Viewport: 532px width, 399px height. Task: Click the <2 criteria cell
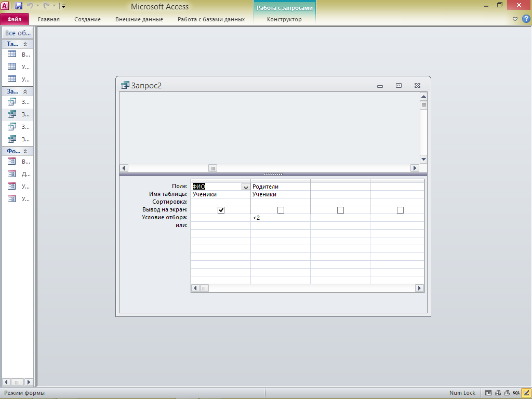pos(280,218)
